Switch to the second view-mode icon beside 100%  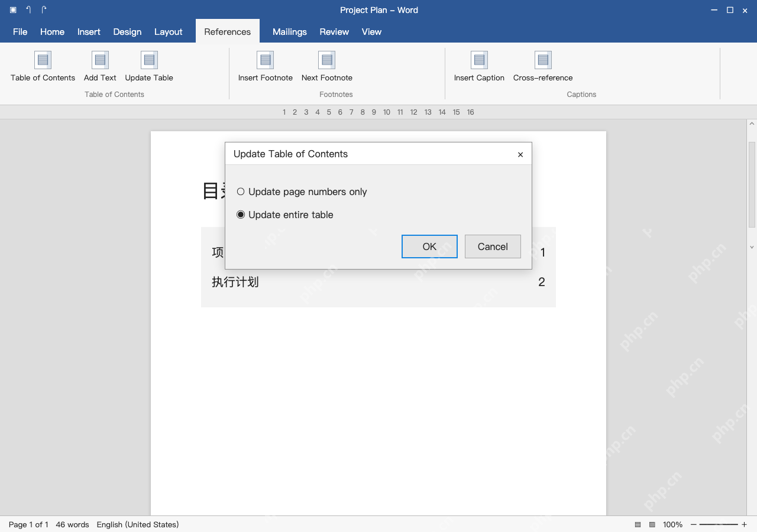652,525
